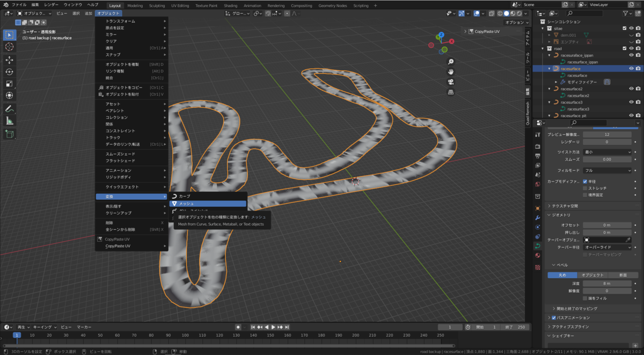
Task: Uncheck the 半径 checkbox
Action: pos(585,182)
